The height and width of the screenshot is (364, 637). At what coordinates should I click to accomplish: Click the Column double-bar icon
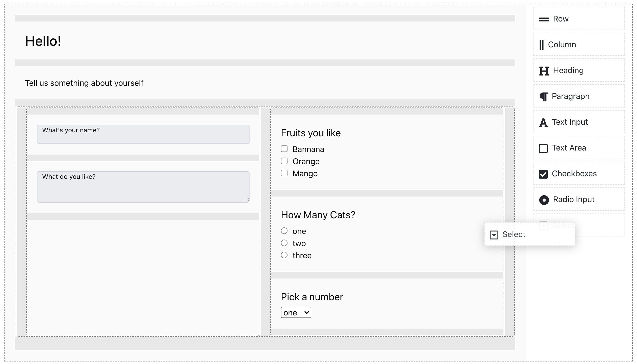(541, 45)
